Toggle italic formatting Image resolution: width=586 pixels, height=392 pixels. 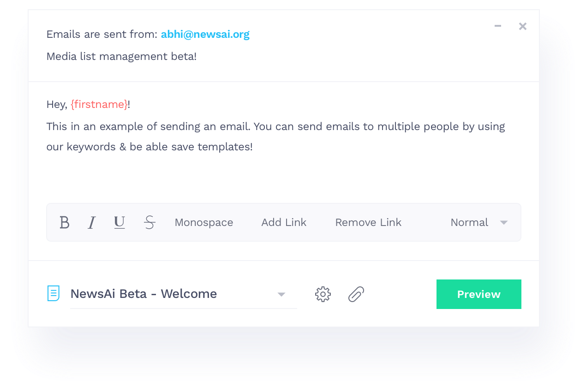pyautogui.click(x=91, y=223)
